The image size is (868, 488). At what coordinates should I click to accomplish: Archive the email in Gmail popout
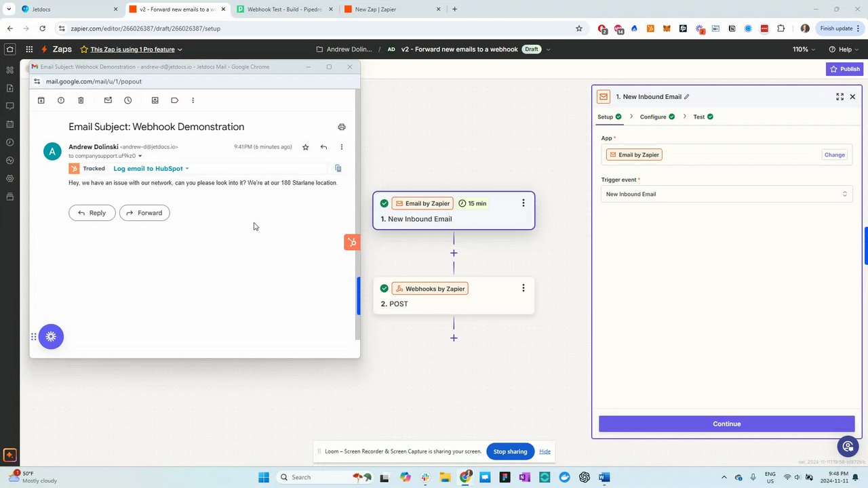pos(41,100)
